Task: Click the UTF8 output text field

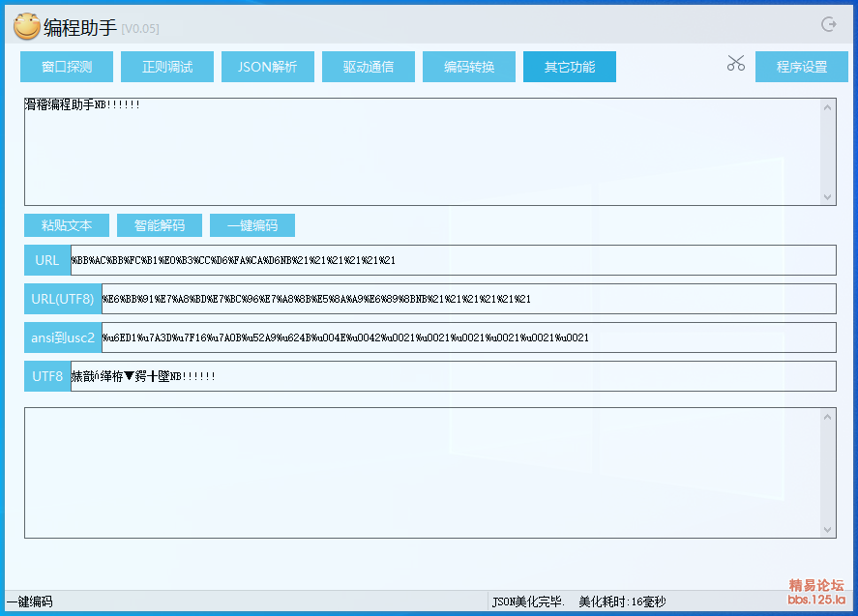Action: click(x=452, y=376)
